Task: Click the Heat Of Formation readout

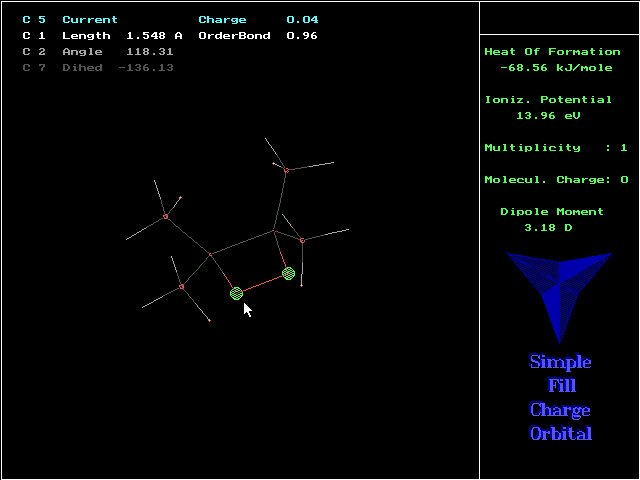Action: click(x=552, y=60)
